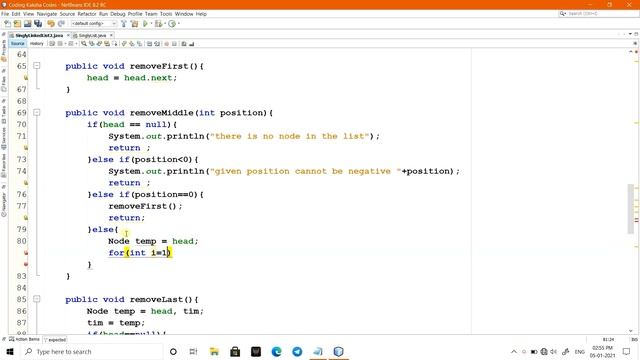The width and height of the screenshot is (640, 360).
Task: Click the hint bulb beside line 66
Action: coord(25,78)
